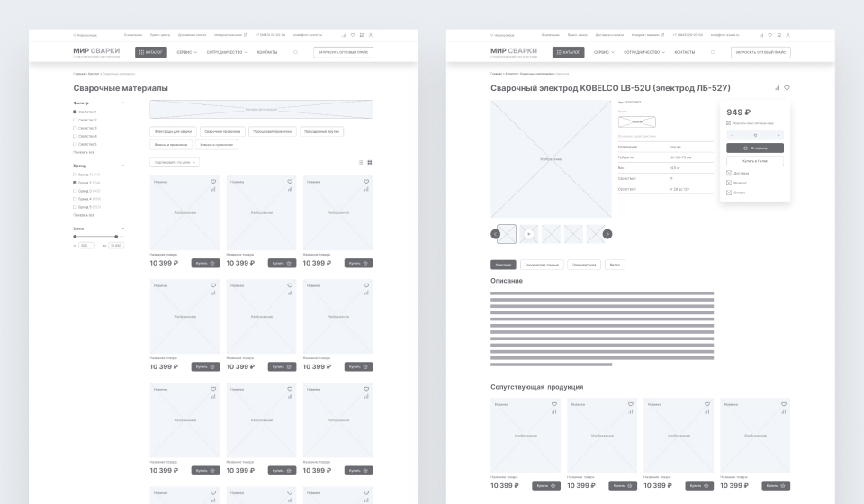Image resolution: width=864 pixels, height=504 pixels.
Task: Increase product quantity with the plus button
Action: tap(778, 135)
